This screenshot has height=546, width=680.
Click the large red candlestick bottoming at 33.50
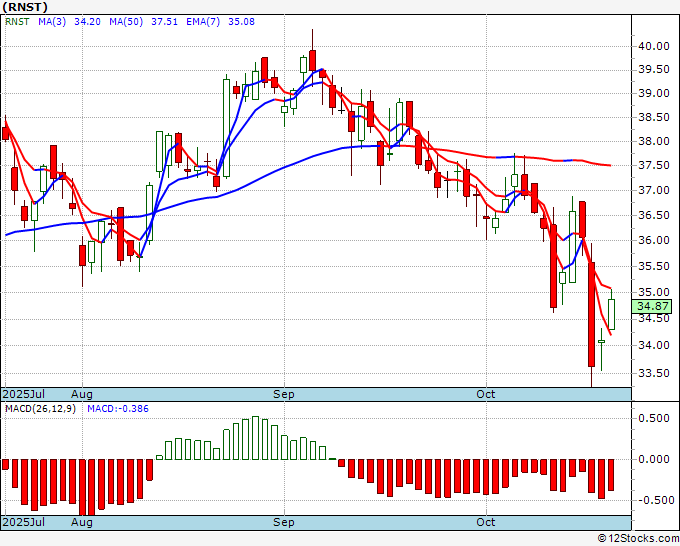pyautogui.click(x=592, y=314)
